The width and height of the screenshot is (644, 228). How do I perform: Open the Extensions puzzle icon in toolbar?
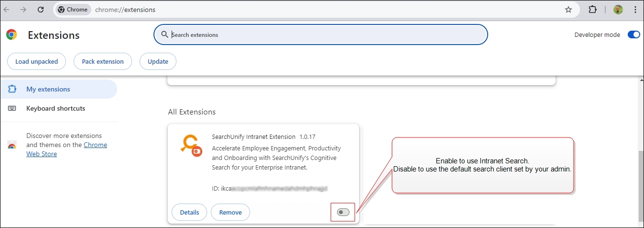coord(592,10)
